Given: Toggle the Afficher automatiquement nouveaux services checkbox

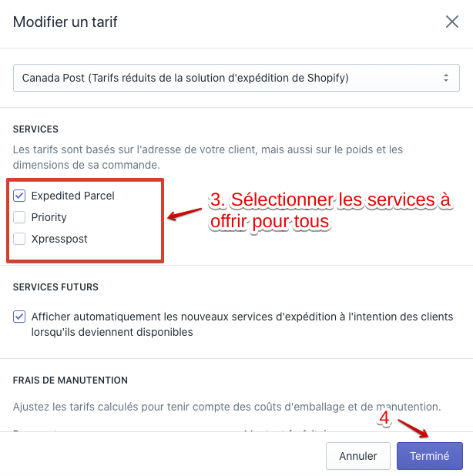Looking at the screenshot, I should coord(20,317).
